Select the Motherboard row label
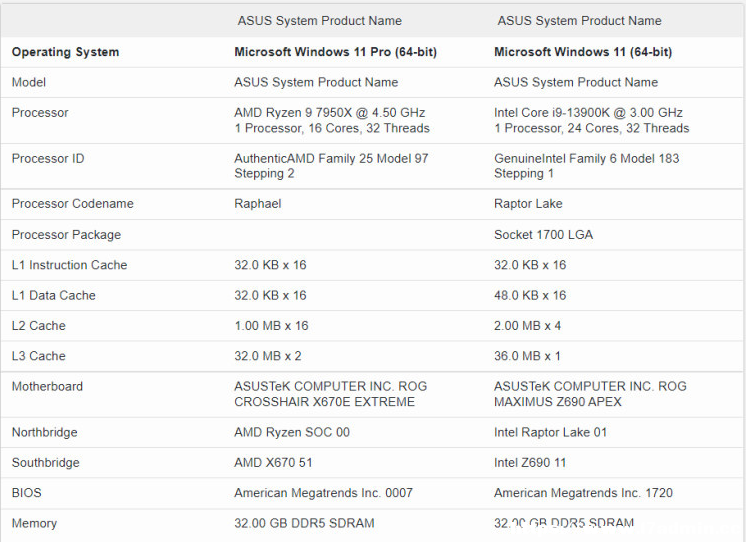 [x=47, y=386]
